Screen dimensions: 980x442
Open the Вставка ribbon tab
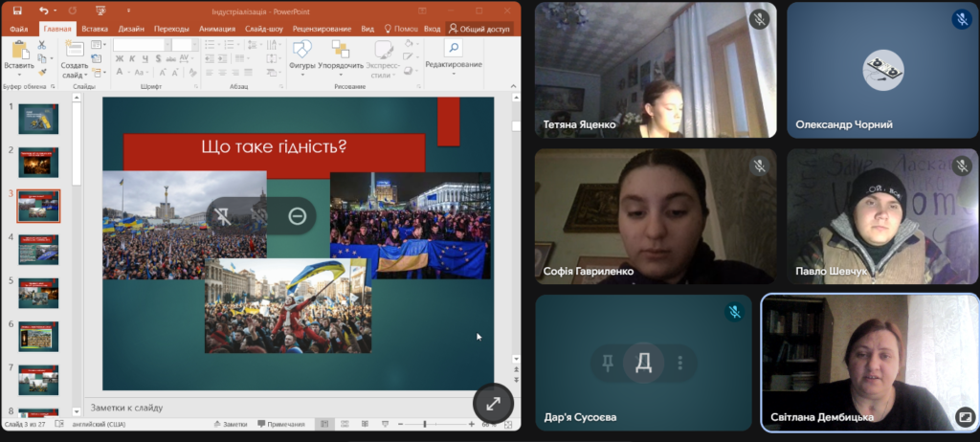pos(95,29)
